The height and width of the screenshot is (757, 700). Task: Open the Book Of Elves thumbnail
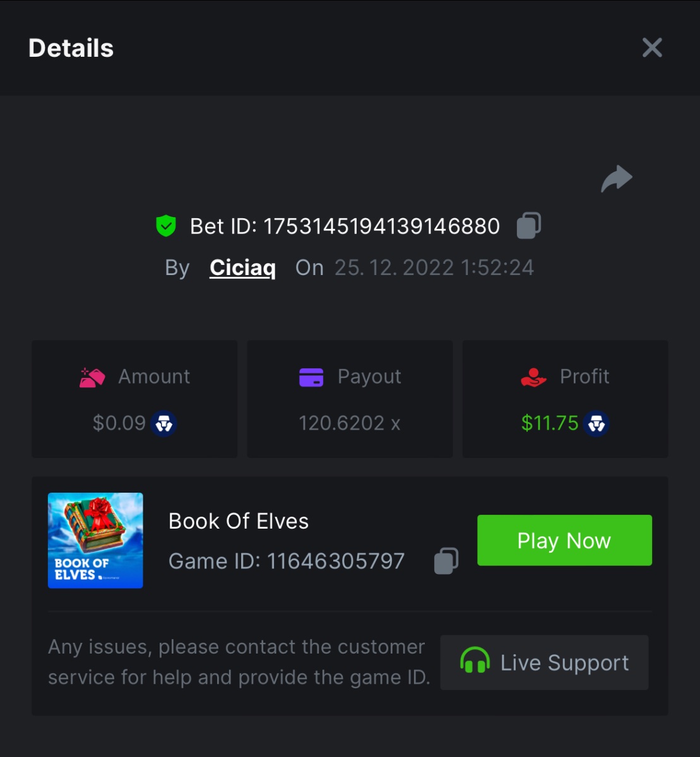tap(95, 540)
